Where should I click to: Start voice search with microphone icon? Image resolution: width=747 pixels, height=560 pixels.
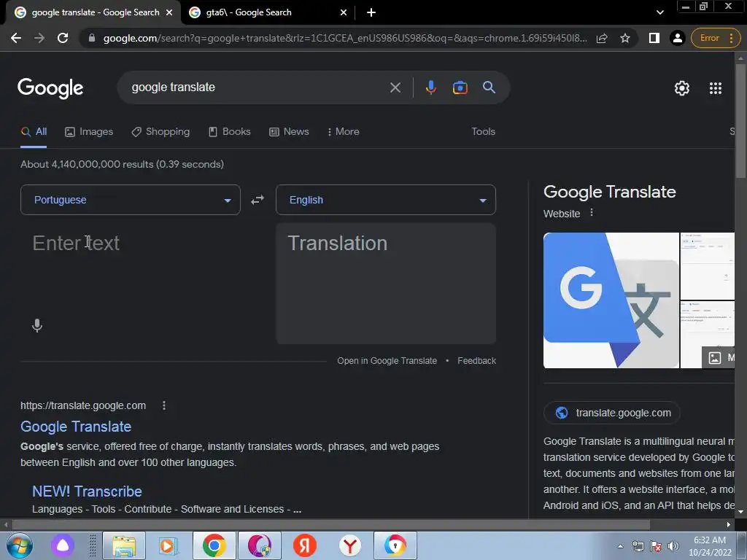[x=430, y=87]
